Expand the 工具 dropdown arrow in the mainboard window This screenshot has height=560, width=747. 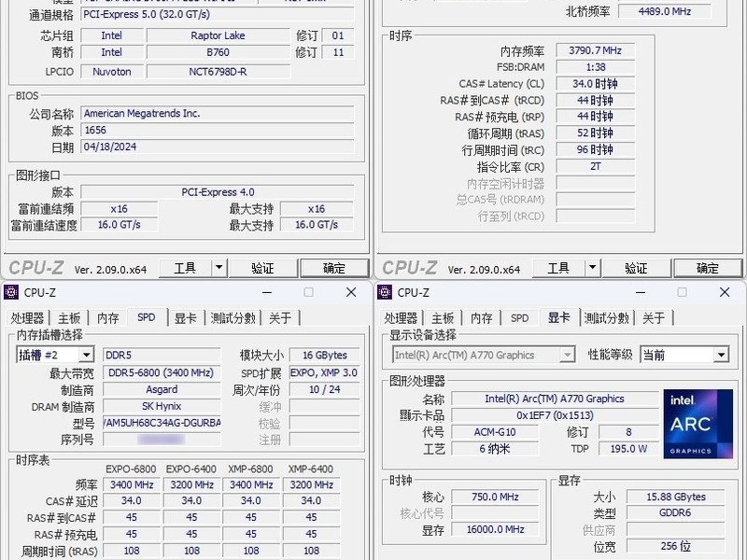click(219, 268)
